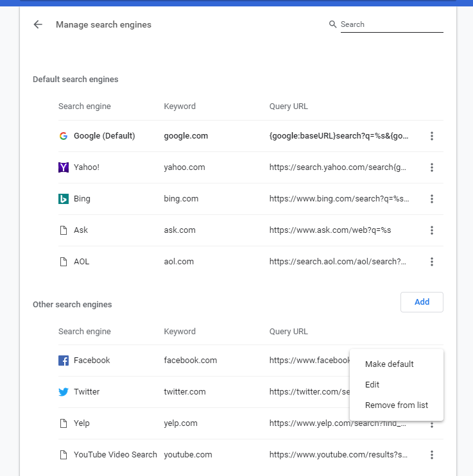Click the yahoo.com keyword
The height and width of the screenshot is (476, 473).
(184, 167)
